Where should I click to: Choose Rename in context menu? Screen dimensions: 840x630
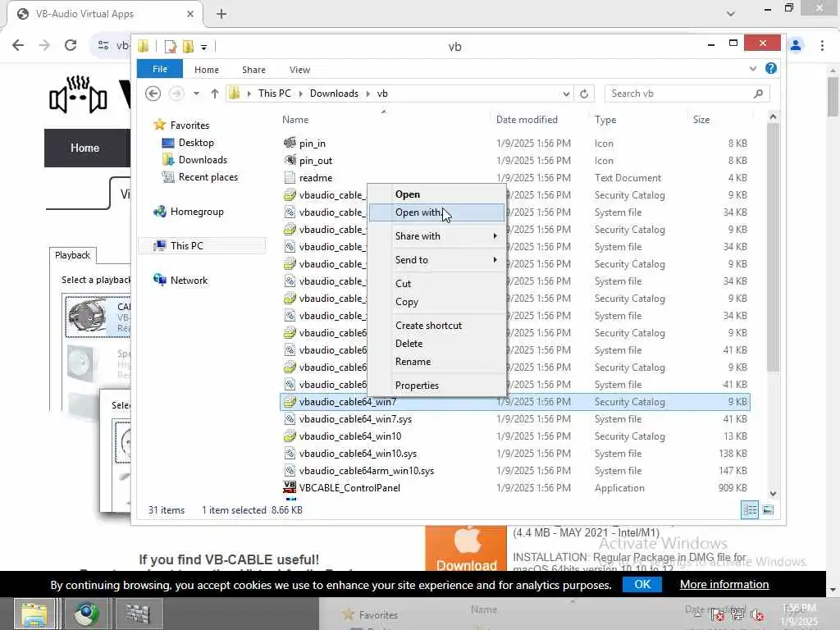coord(436,362)
